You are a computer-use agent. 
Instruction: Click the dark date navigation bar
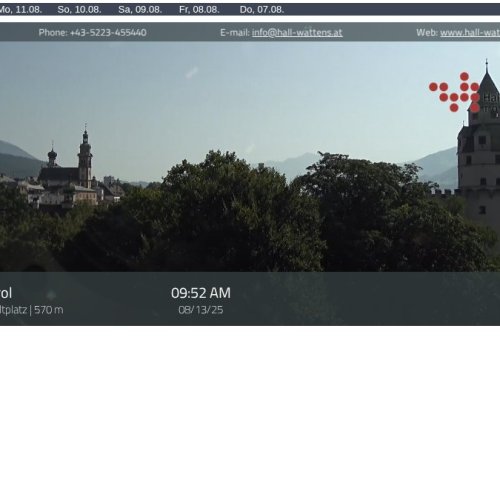[x=250, y=10]
